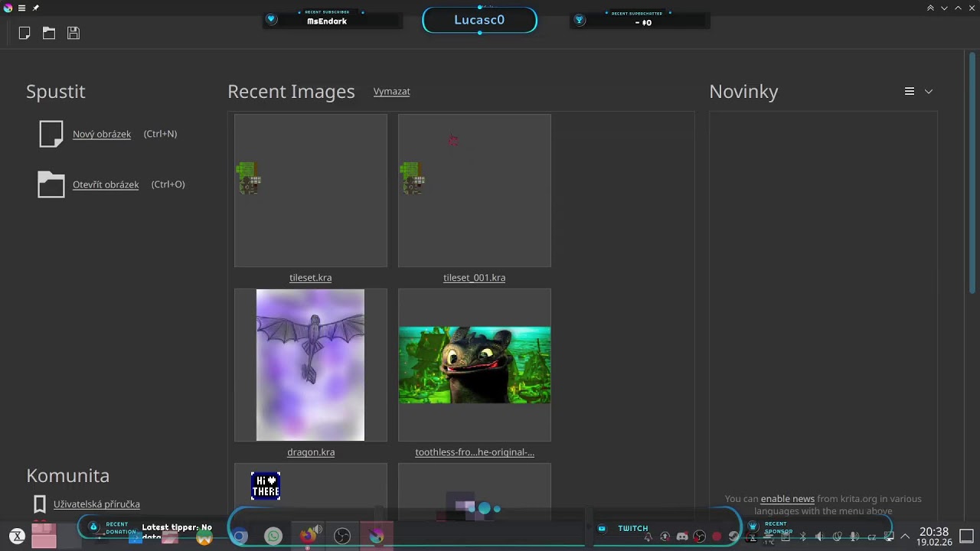Screen dimensions: 980x551
Task: Open the Novinky hamburger menu
Action: (910, 91)
